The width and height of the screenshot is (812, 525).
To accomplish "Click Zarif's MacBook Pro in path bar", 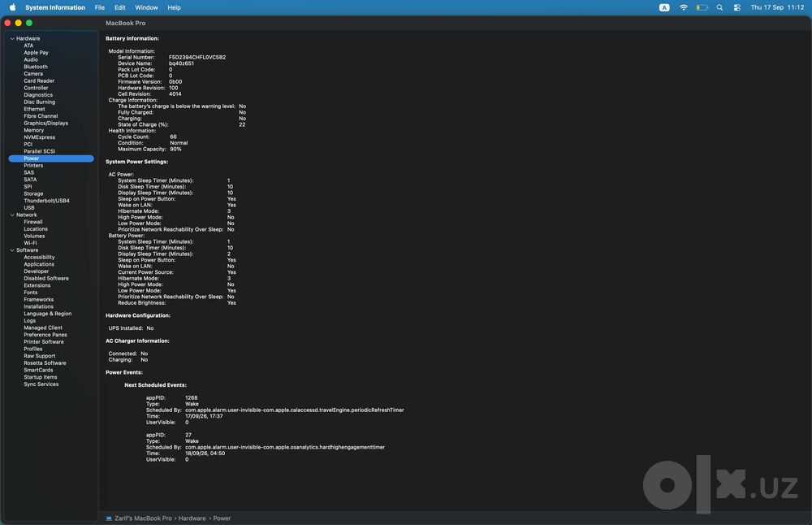I will coord(143,518).
